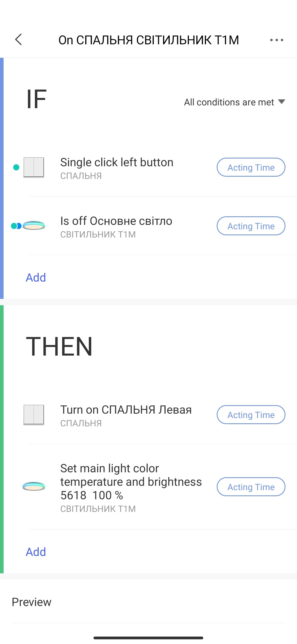Set Acting Time for Is off Основне світло
The height and width of the screenshot is (644, 297).
click(x=251, y=226)
